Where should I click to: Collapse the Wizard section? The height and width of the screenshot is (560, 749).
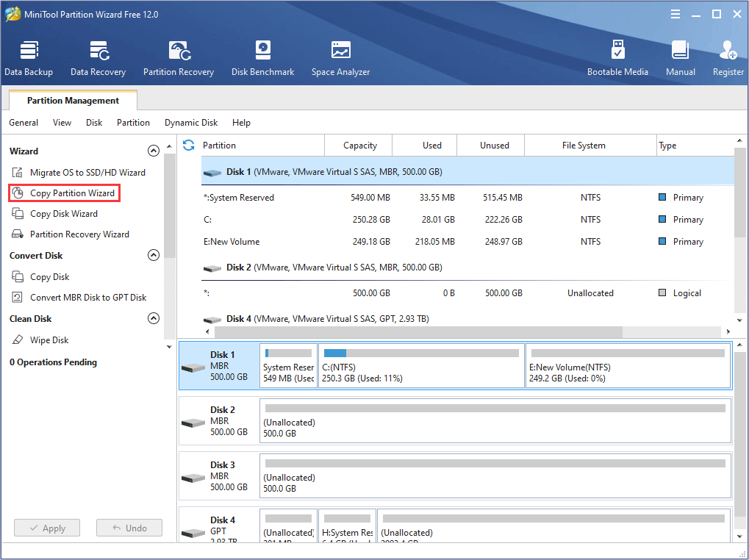tap(154, 151)
